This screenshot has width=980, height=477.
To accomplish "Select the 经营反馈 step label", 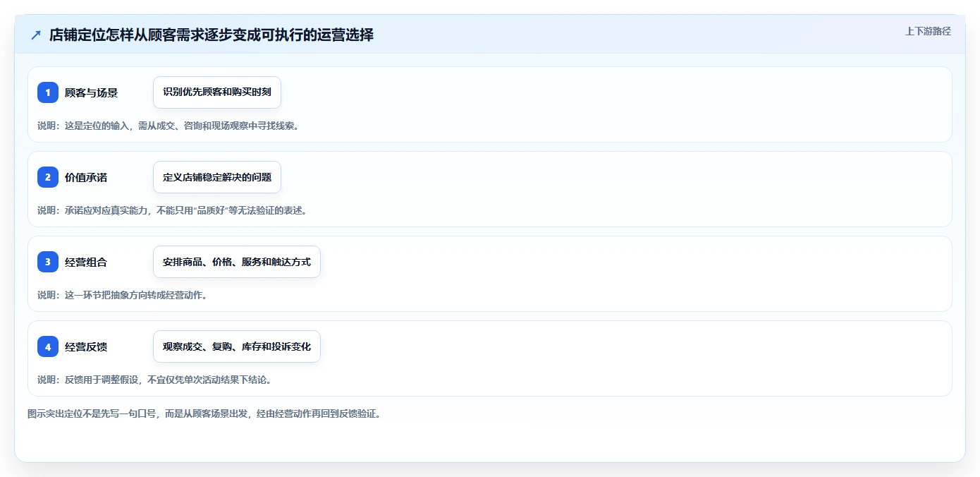I will [x=86, y=346].
